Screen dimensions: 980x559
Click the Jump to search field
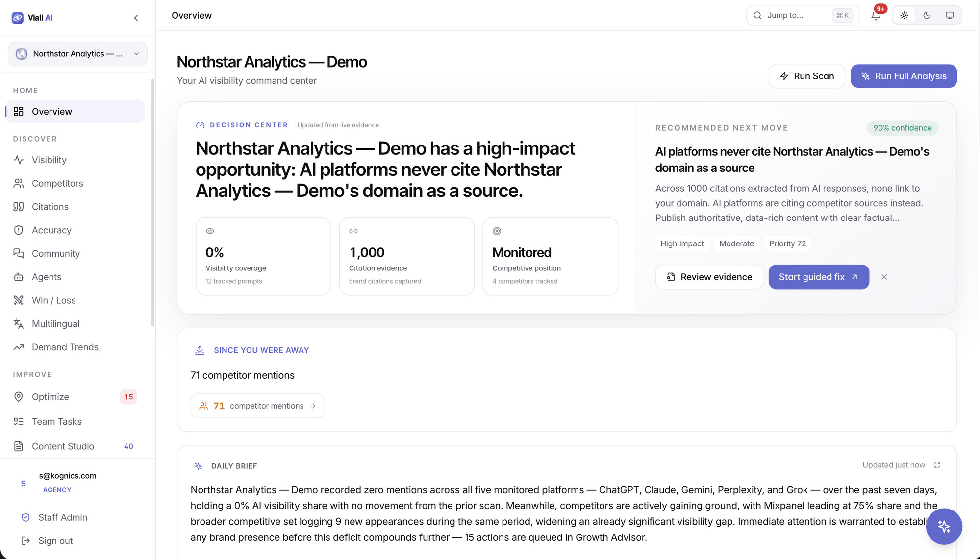point(803,15)
